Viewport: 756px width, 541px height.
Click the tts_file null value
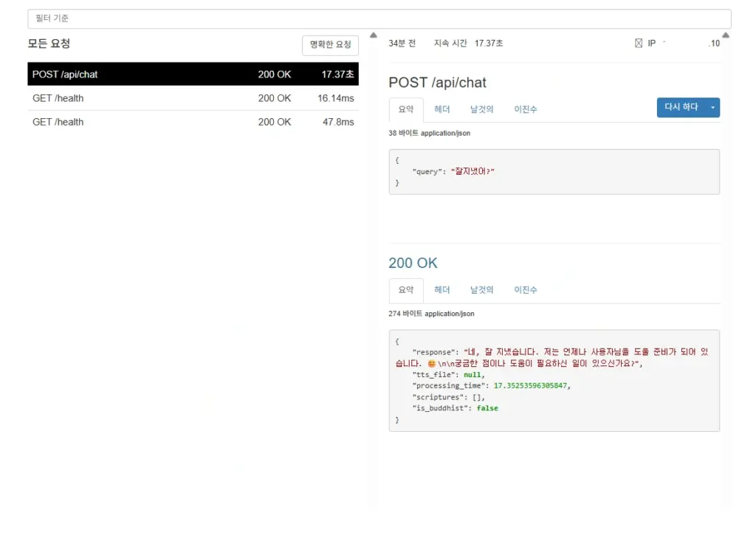click(x=472, y=375)
